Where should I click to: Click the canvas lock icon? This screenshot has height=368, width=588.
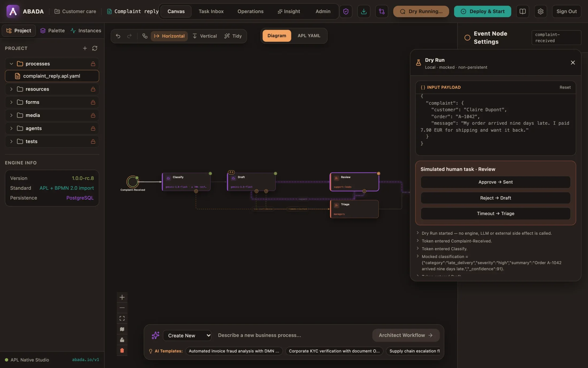tap(122, 340)
